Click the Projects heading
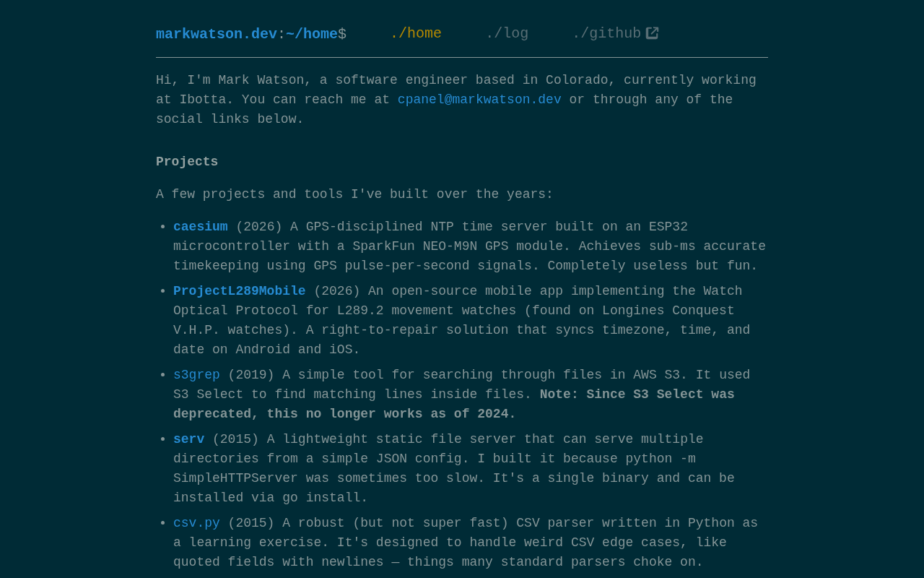Image resolution: width=924 pixels, height=578 pixels. tap(187, 162)
